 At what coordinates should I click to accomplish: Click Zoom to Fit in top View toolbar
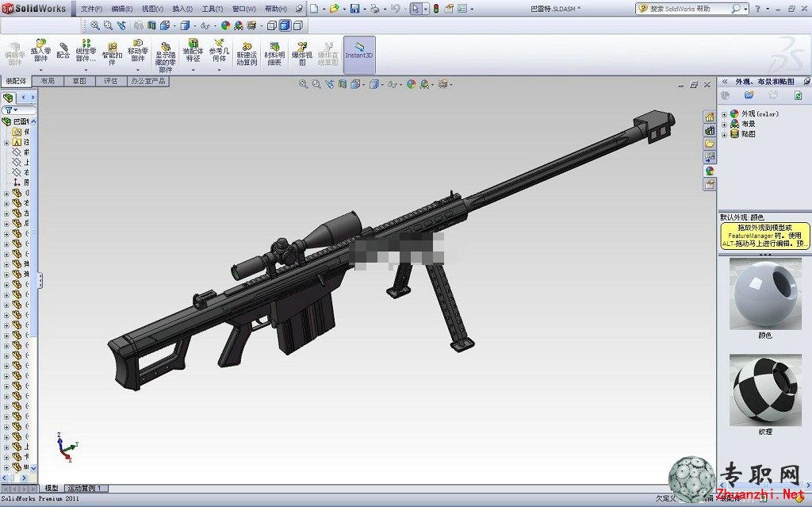pos(95,25)
